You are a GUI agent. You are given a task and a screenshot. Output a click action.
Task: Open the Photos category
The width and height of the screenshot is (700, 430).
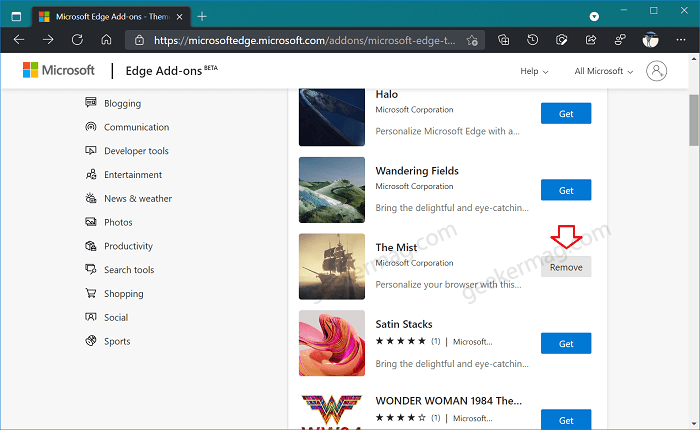118,222
